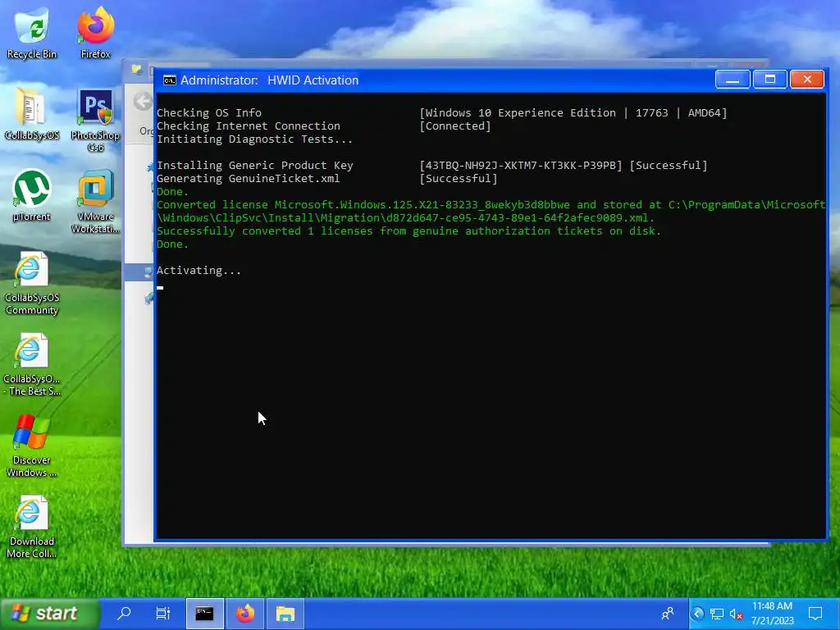Open File Explorer from the taskbar

point(285,614)
